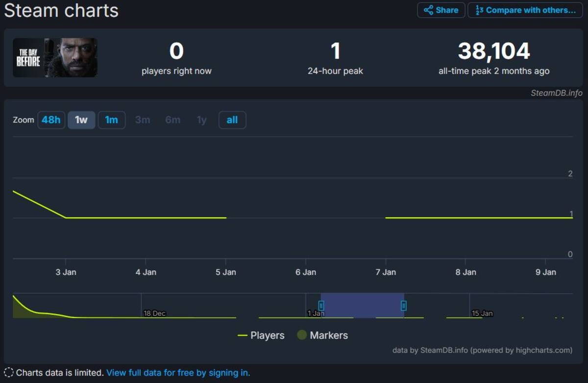Click the highlighted navigator selection window
The image size is (588, 383).
coord(363,306)
